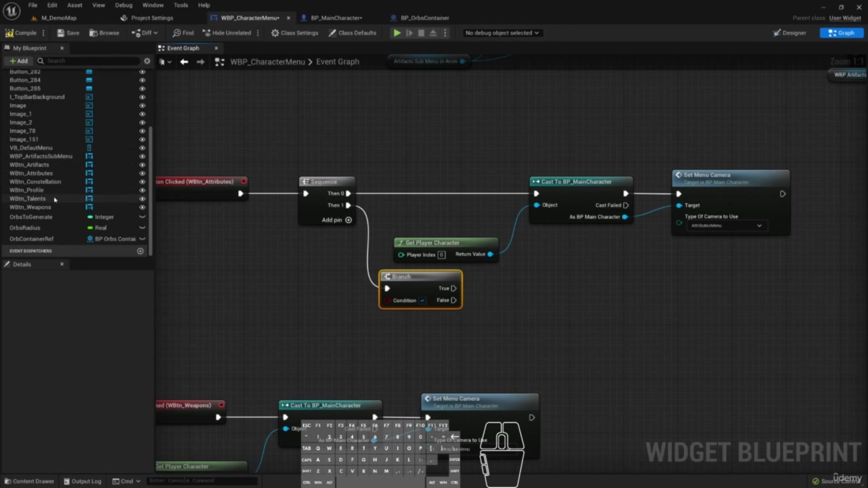
Task: Toggle visibility eye for WBtn_Weapons
Action: click(142, 207)
